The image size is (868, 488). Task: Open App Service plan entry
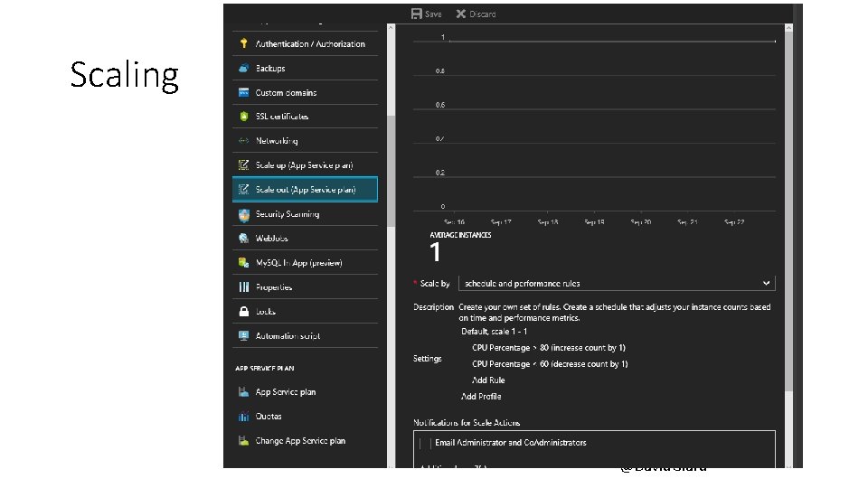pos(305,391)
